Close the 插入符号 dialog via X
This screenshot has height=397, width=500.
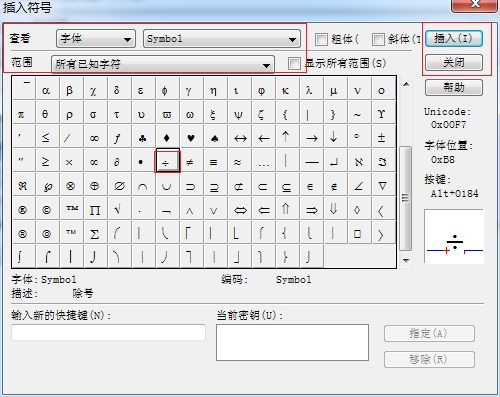coord(474,5)
